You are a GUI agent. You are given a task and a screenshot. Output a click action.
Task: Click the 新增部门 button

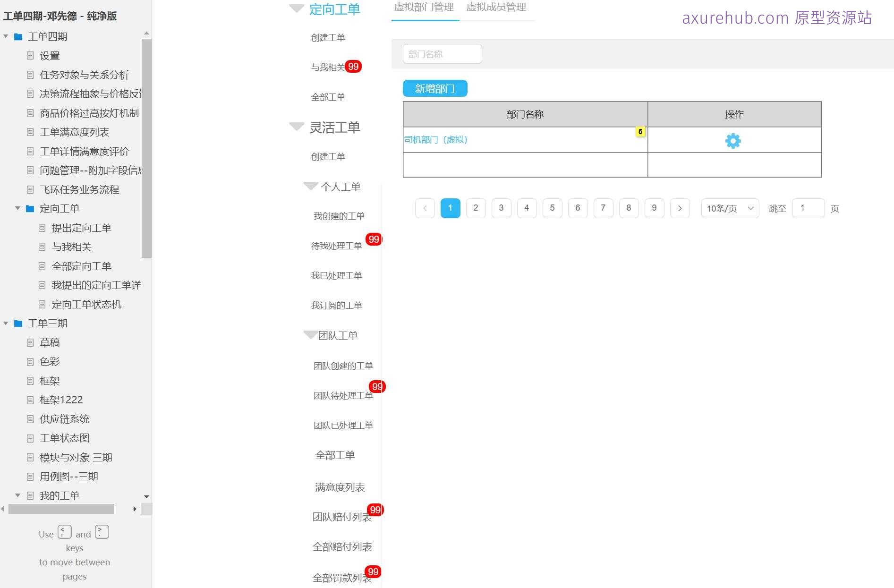434,88
